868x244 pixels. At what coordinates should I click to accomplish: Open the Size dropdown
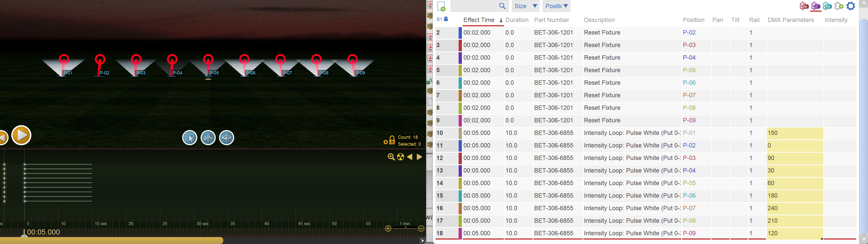525,6
